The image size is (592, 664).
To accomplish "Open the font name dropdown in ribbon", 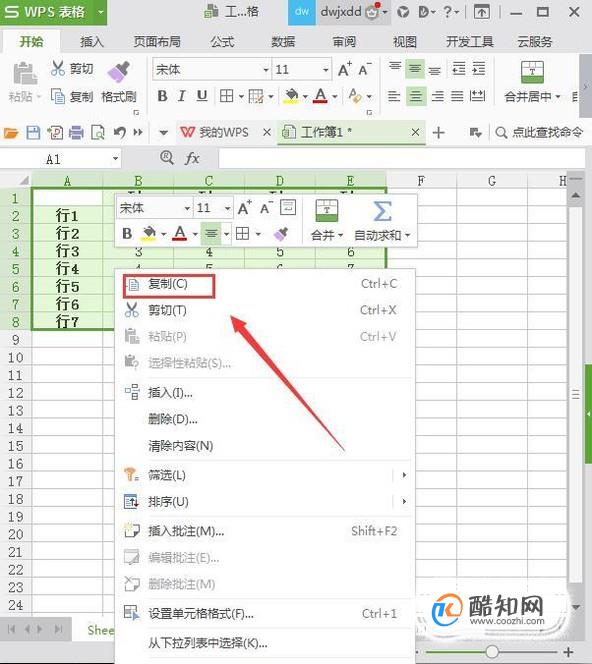I will click(x=266, y=69).
